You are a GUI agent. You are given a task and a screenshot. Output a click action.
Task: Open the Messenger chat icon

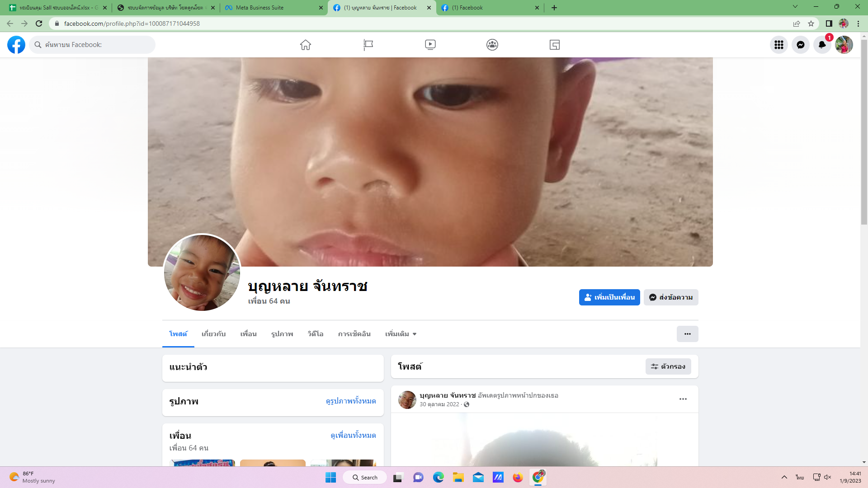[x=800, y=45]
